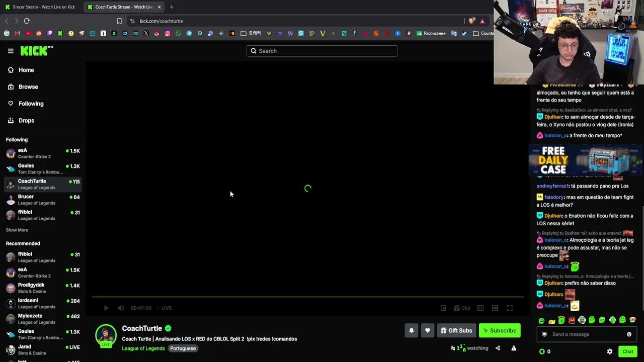Open the emoji picker in chat

629,334
